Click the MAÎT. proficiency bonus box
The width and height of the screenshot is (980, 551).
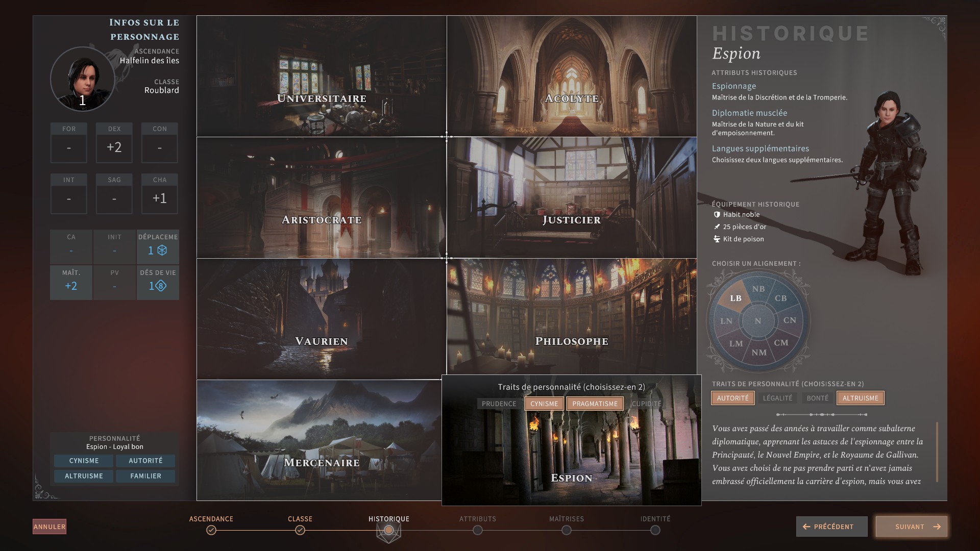click(71, 282)
